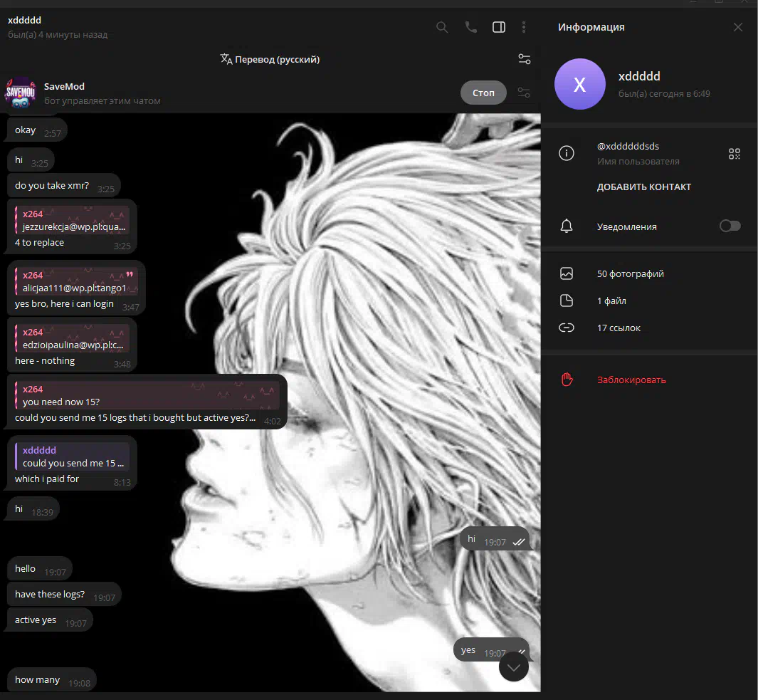This screenshot has height=700, width=758.
Task: Open quoted 'you need now 15?' reply
Action: tap(147, 395)
